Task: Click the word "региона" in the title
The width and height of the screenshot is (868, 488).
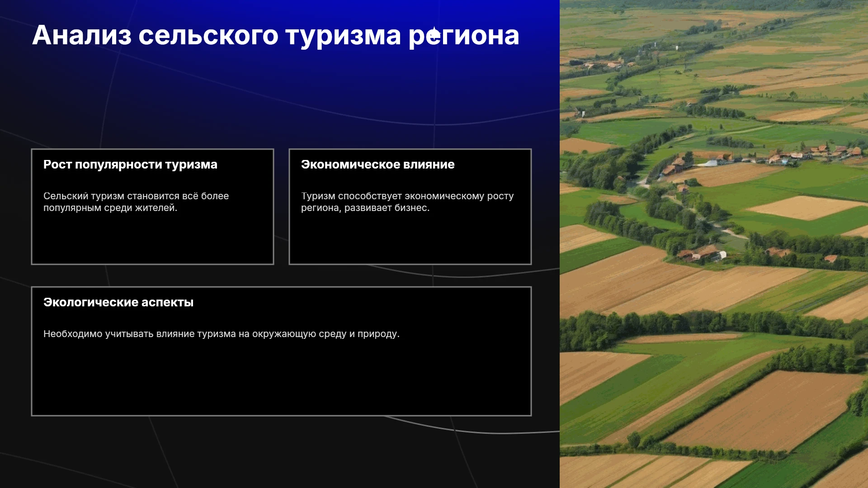Action: (x=464, y=36)
